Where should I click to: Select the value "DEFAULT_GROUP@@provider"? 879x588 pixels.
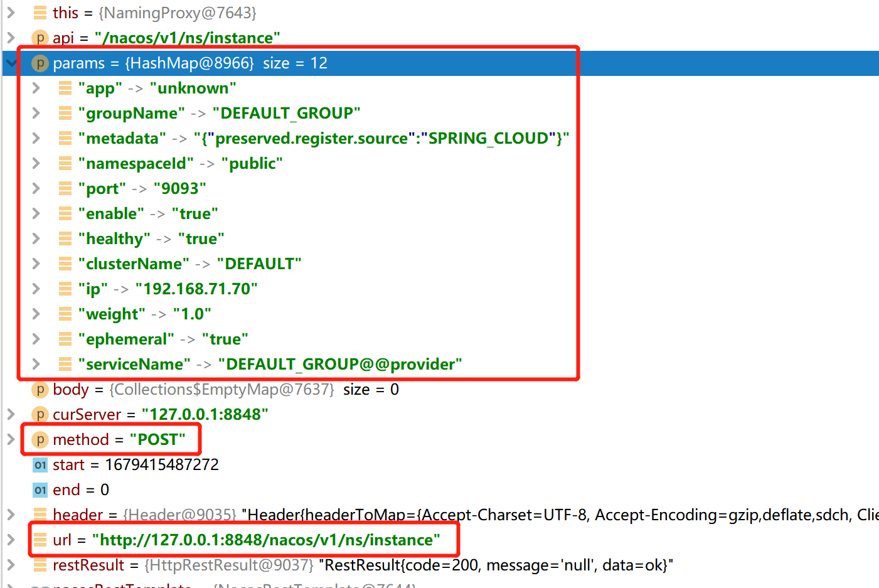pos(340,365)
